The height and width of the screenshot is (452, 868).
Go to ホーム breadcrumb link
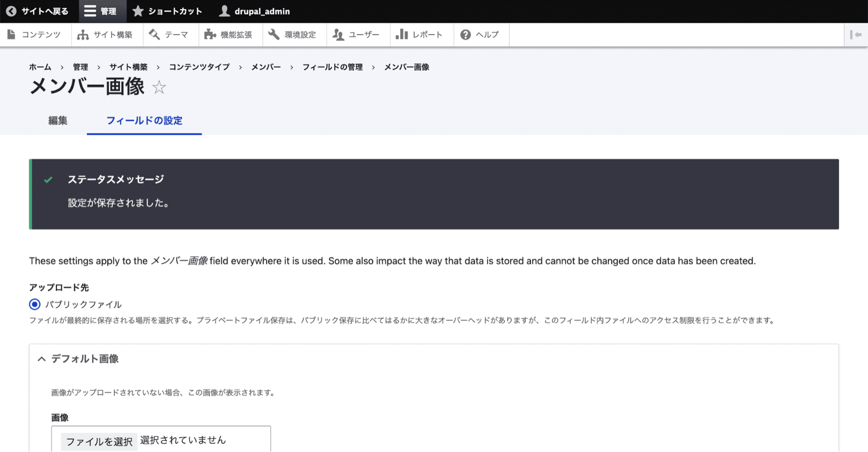pyautogui.click(x=40, y=67)
